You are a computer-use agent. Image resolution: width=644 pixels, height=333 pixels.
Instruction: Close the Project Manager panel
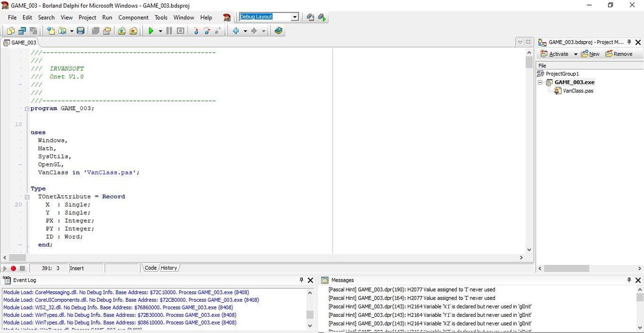638,42
